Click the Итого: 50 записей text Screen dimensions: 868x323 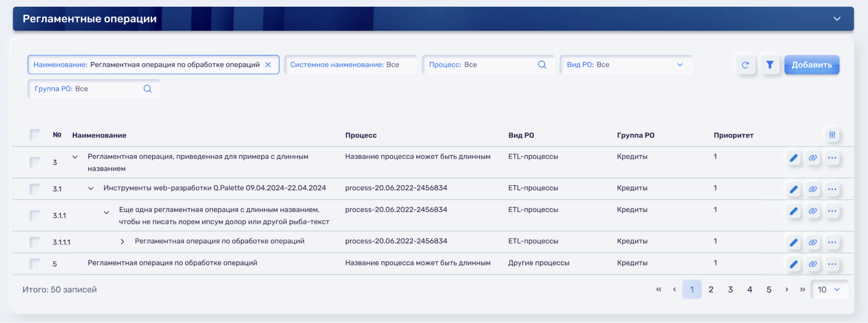click(x=59, y=289)
